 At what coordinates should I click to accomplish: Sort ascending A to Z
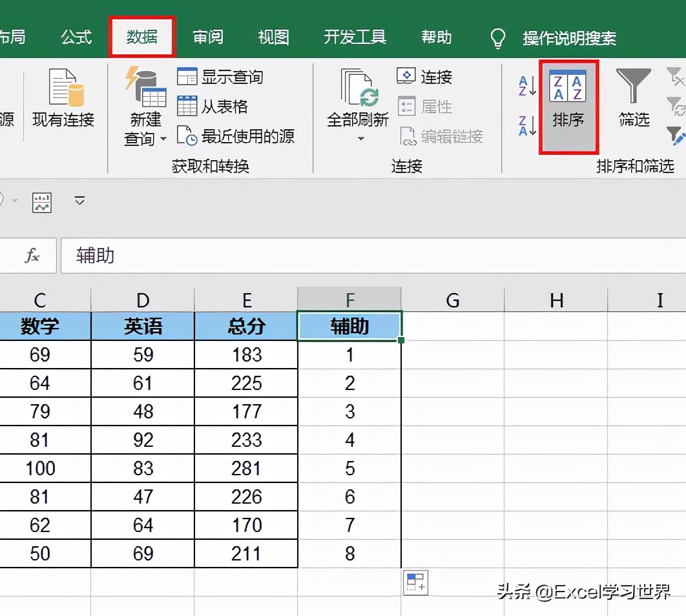click(527, 86)
